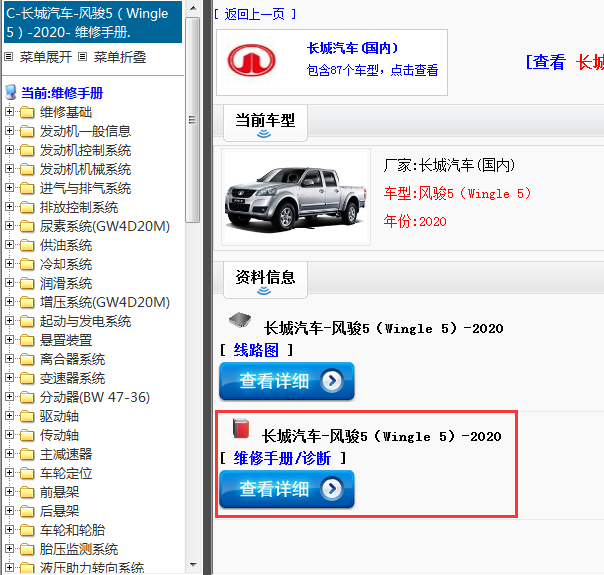Click the wave icon under 资料信息
Image resolution: width=604 pixels, height=575 pixels.
pyautogui.click(x=264, y=291)
